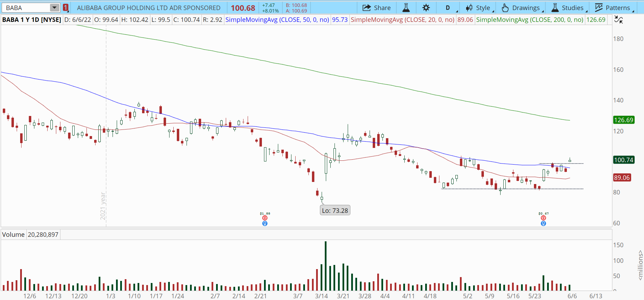Image resolution: width=644 pixels, height=300 pixels.
Task: Click the range value R: 2.92
Action: point(213,20)
